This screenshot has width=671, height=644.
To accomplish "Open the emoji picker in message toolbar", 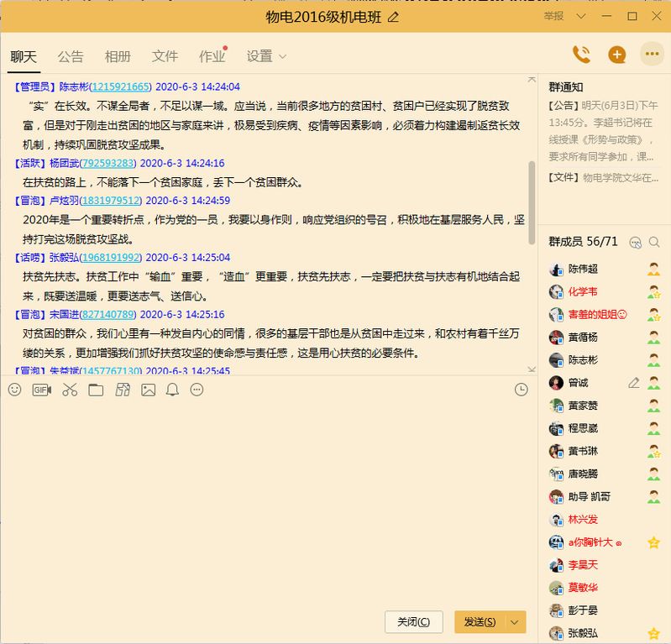I will (x=14, y=390).
